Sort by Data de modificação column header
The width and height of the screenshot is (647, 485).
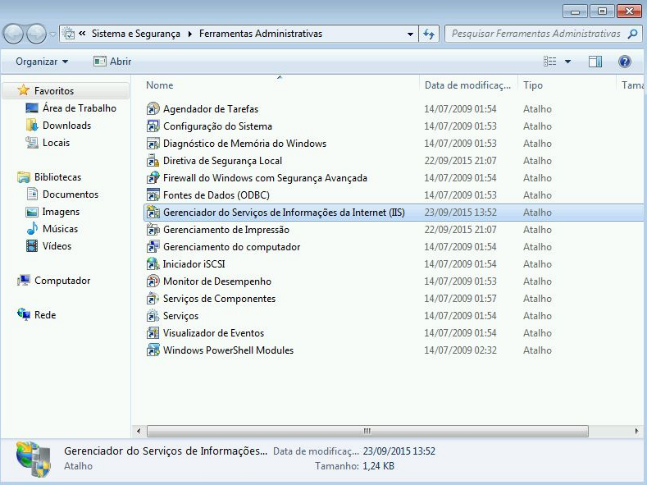[x=469, y=85]
